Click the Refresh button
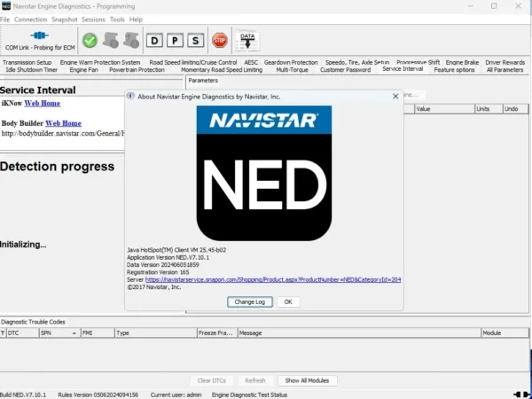The width and height of the screenshot is (532, 399). [255, 380]
